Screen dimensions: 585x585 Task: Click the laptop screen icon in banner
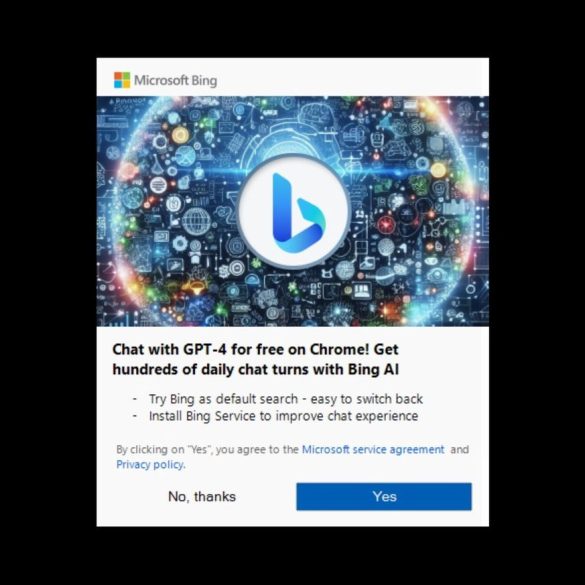click(x=362, y=290)
